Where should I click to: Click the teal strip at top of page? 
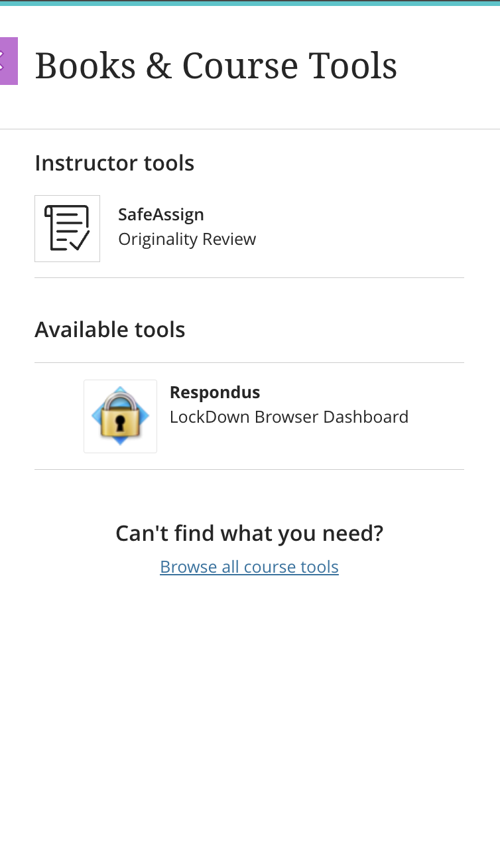pyautogui.click(x=250, y=3)
